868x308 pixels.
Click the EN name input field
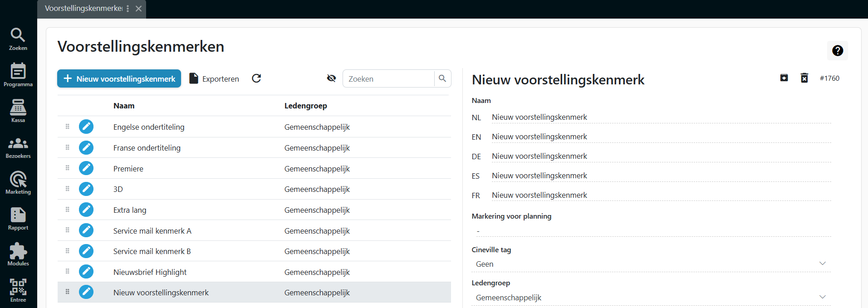click(661, 137)
